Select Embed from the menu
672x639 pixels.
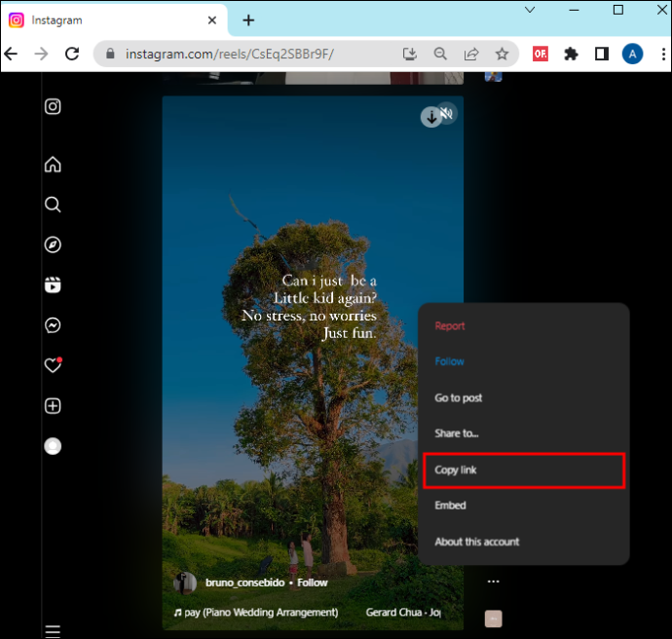pos(450,506)
